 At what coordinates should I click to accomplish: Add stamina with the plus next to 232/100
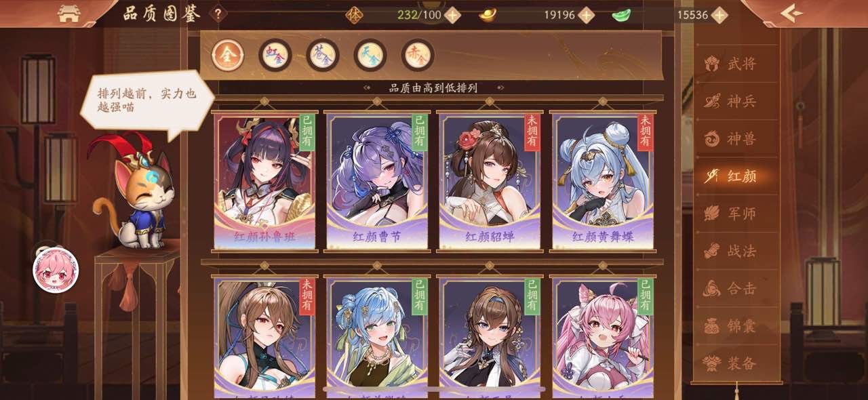[452, 15]
